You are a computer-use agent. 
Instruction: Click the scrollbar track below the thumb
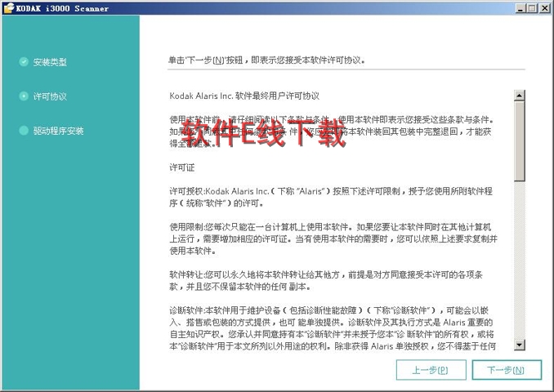pos(519,261)
